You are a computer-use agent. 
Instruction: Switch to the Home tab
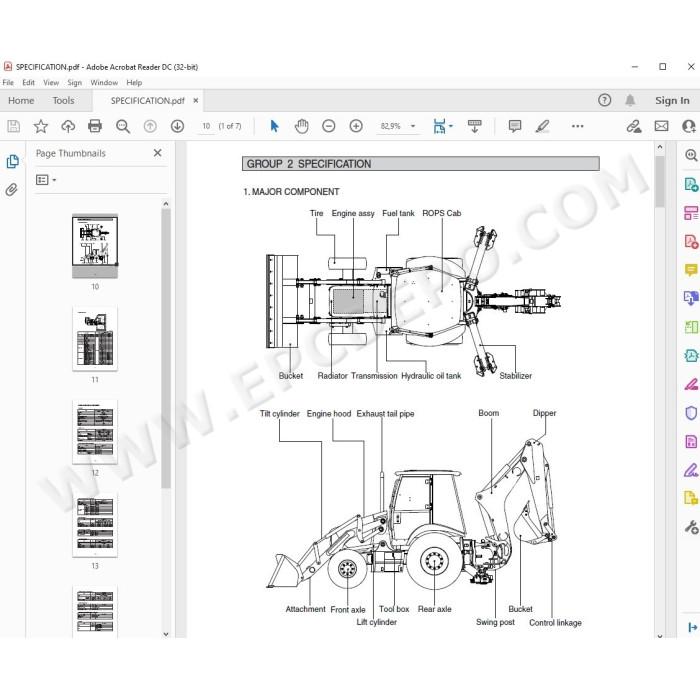pyautogui.click(x=21, y=100)
